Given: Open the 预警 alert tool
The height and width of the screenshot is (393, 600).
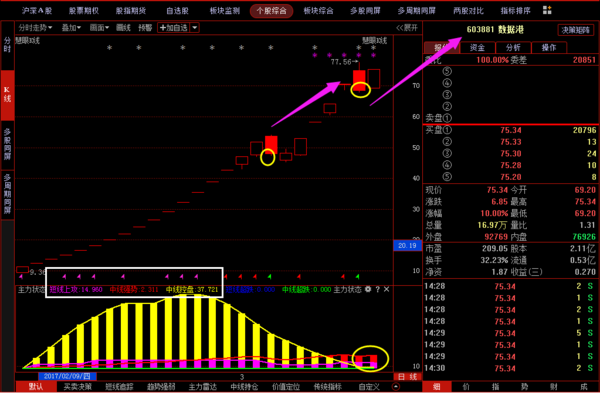Looking at the screenshot, I should coord(145,28).
